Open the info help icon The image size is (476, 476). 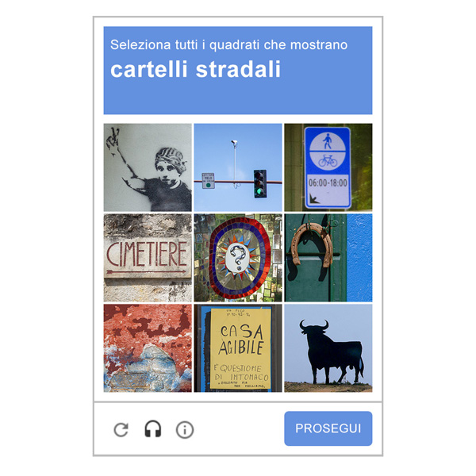tap(185, 430)
